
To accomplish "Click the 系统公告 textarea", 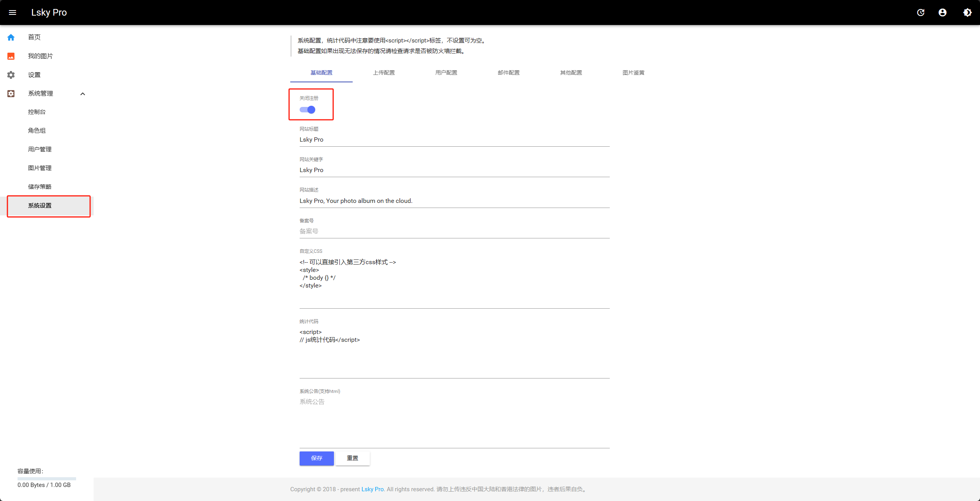I will click(x=454, y=422).
